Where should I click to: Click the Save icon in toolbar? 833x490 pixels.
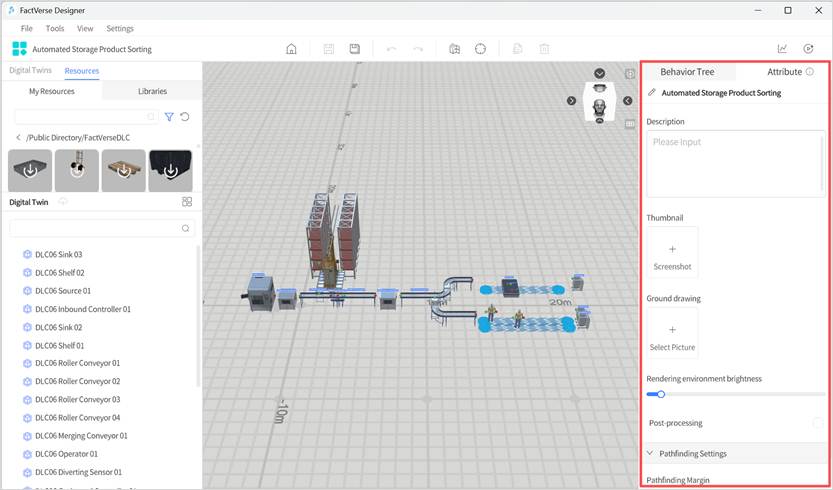click(355, 48)
